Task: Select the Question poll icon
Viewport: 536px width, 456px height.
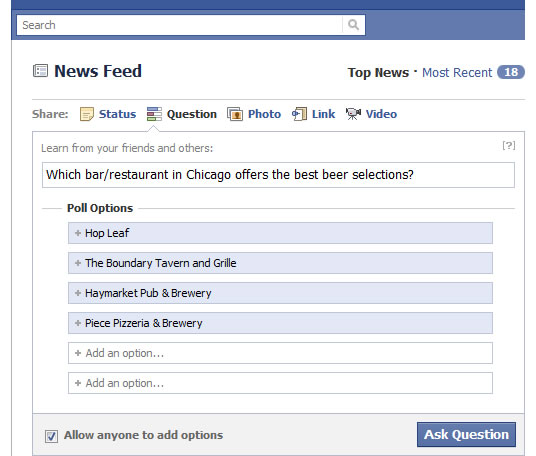Action: (154, 114)
